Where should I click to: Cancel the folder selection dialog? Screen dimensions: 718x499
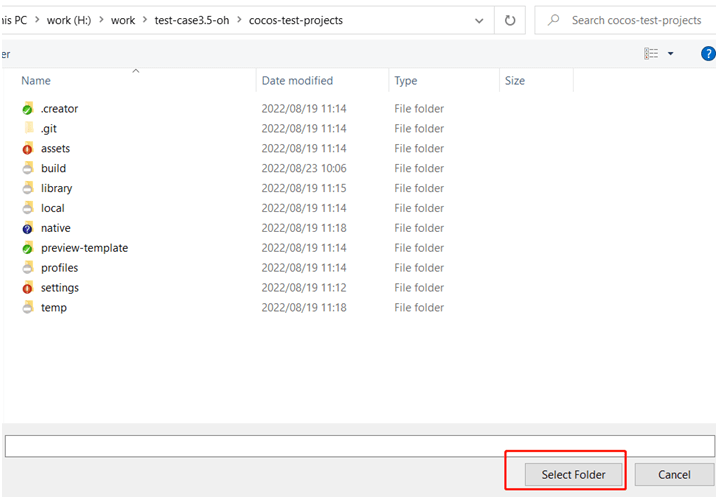pos(674,474)
